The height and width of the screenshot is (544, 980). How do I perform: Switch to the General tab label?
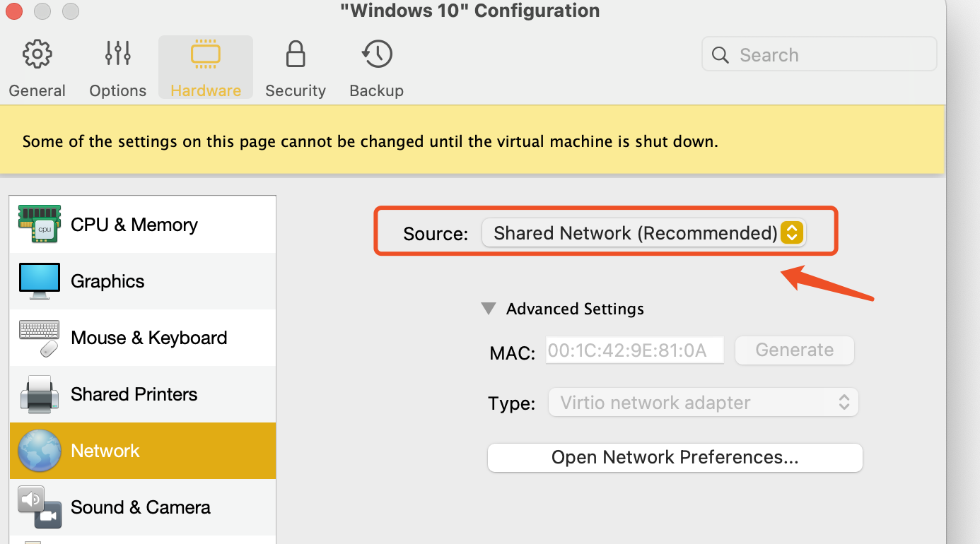pyautogui.click(x=37, y=90)
